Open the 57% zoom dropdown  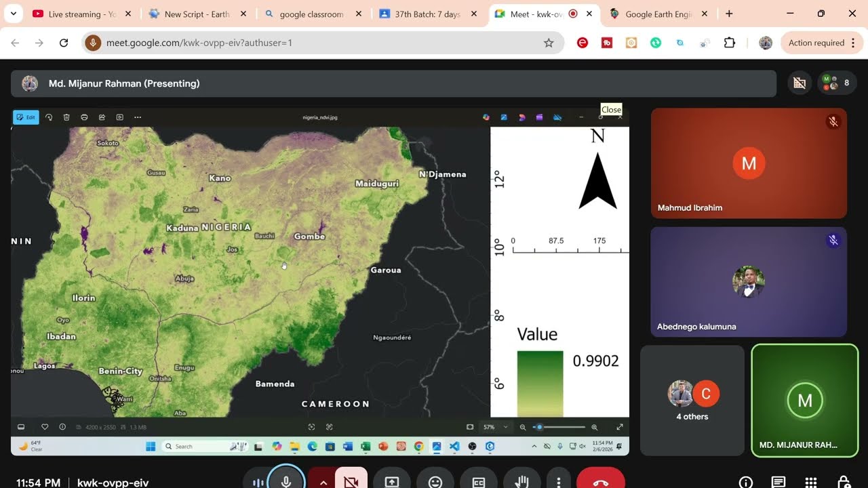click(x=495, y=427)
